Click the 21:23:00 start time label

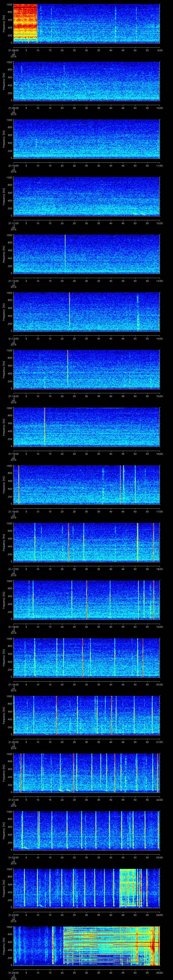coord(13,915)
